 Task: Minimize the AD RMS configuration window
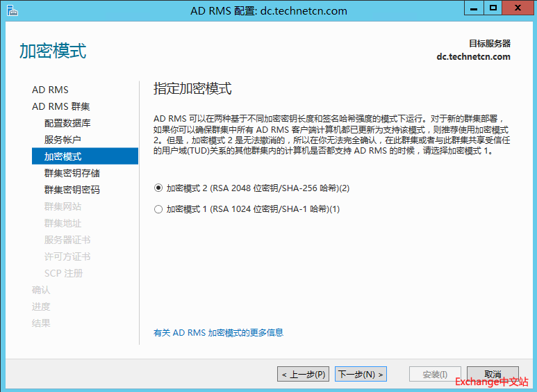474,8
